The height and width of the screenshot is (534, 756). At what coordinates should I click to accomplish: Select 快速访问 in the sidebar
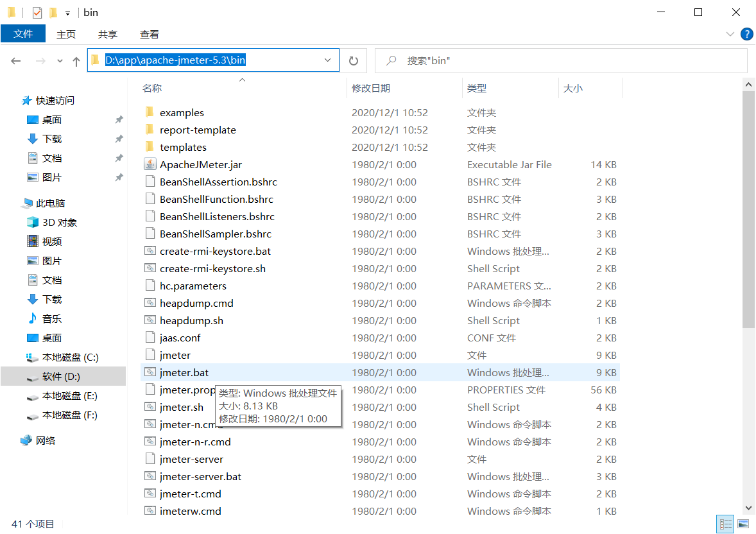coord(47,100)
